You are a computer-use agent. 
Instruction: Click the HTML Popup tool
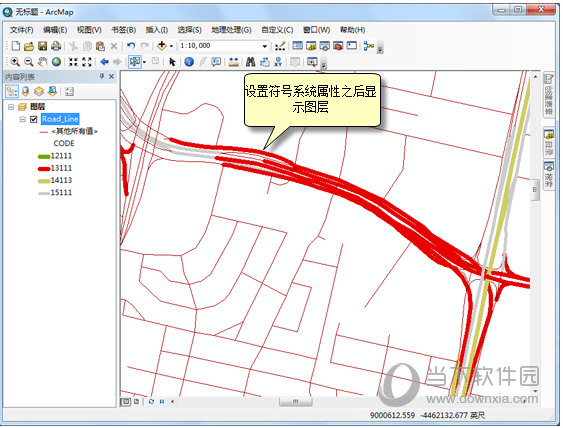[216, 62]
